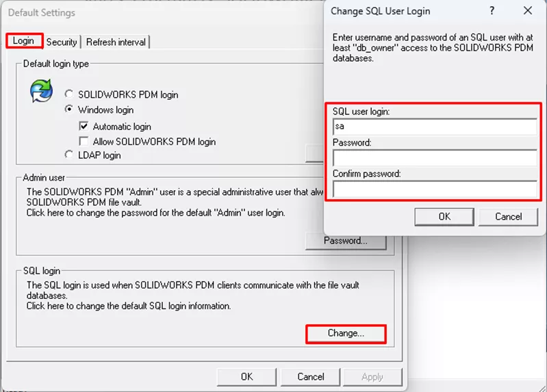
Task: Enable Allow SOLIDWORKS PDM login checkbox
Action: pyautogui.click(x=84, y=141)
